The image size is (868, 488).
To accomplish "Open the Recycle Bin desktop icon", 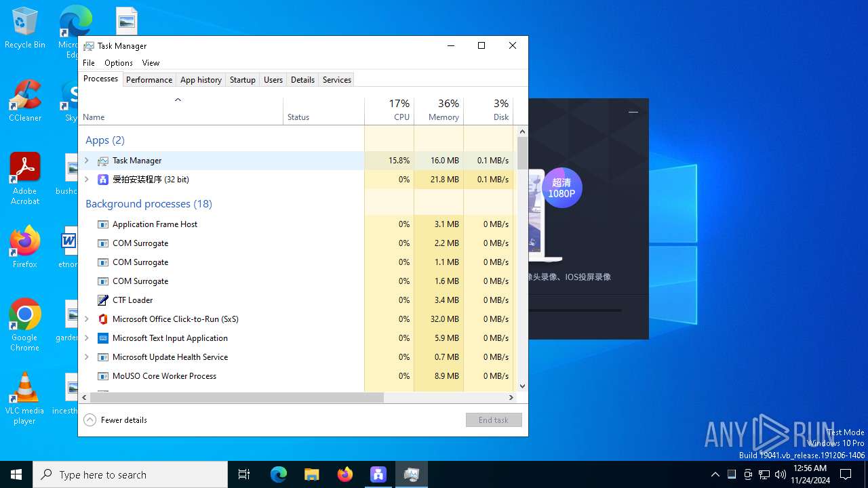I will click(x=25, y=28).
